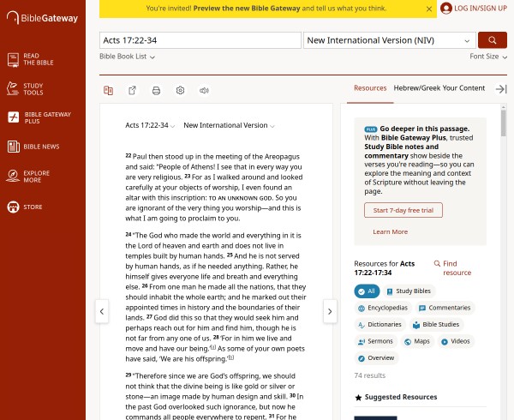Image resolution: width=514 pixels, height=420 pixels.
Task: Filter resources by Sermons
Action: (376, 341)
